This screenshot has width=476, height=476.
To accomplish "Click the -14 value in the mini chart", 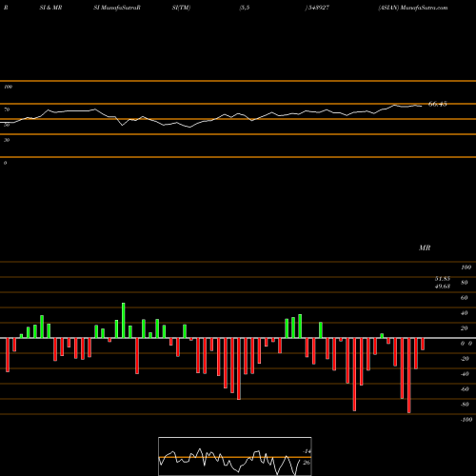I will 307,451.
